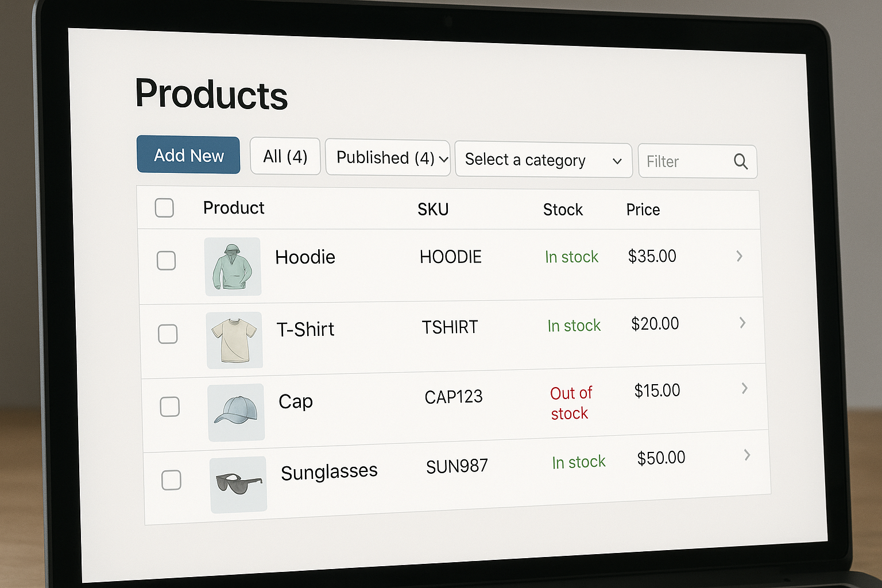Click the Sunglasses product thumbnail
The width and height of the screenshot is (882, 588).
click(x=238, y=485)
